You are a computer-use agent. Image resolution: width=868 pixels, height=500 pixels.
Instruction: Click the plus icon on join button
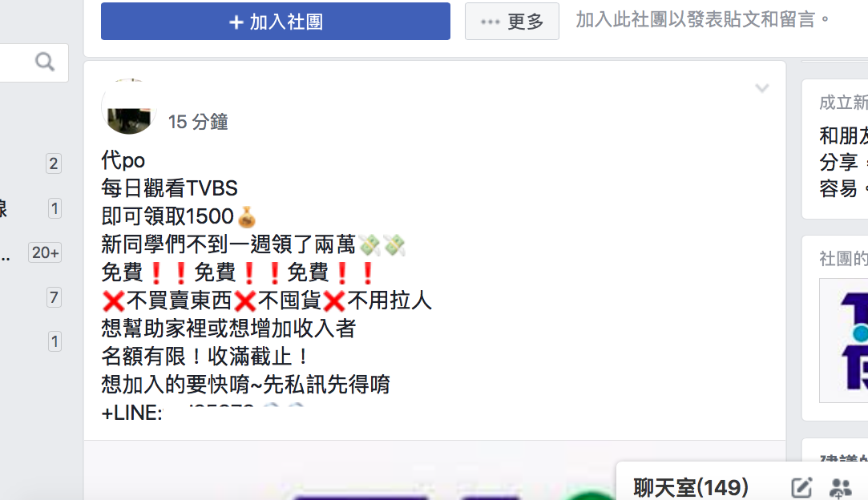tap(236, 22)
